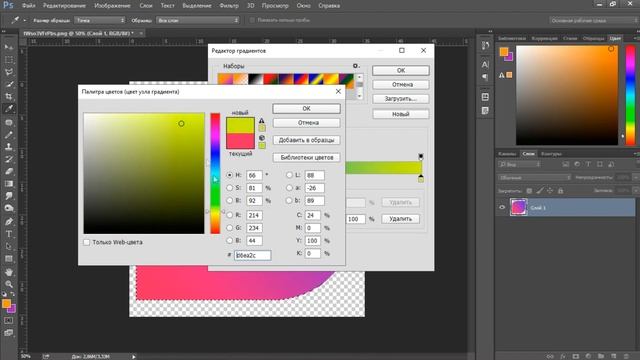Viewport: 640px width, 360px height.
Task: Select the B brightness radio button
Action: (x=229, y=200)
